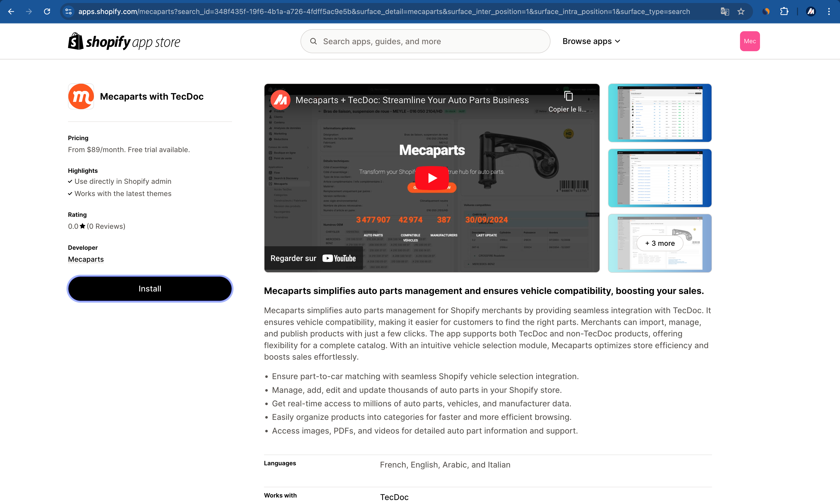The height and width of the screenshot is (504, 840).
Task: Install the Mecaparts app
Action: coord(150,289)
